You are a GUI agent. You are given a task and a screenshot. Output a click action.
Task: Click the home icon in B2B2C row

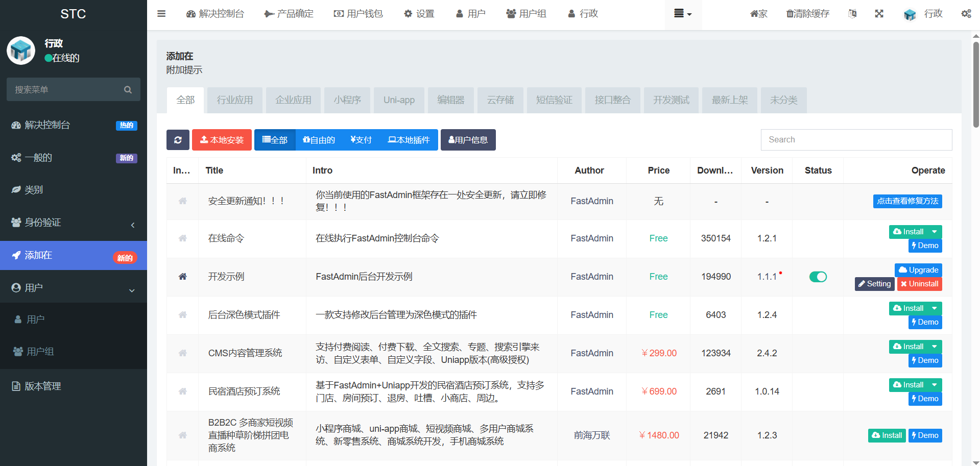pos(182,435)
